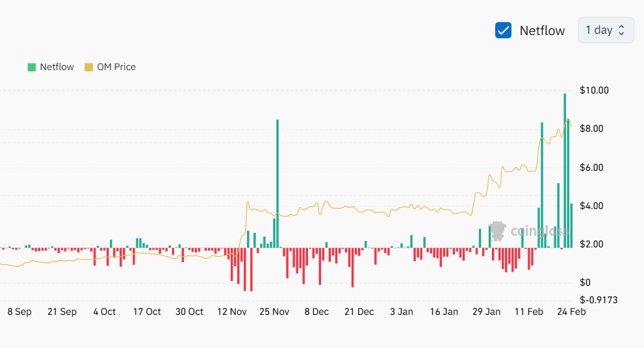This screenshot has width=644, height=348.
Task: Uncheck the Netflow checkbox
Action: pyautogui.click(x=503, y=31)
